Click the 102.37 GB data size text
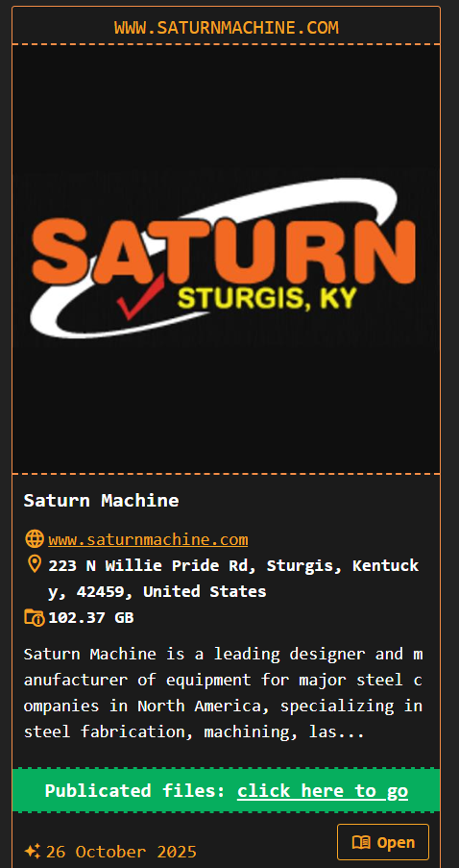459x868 pixels. click(91, 617)
